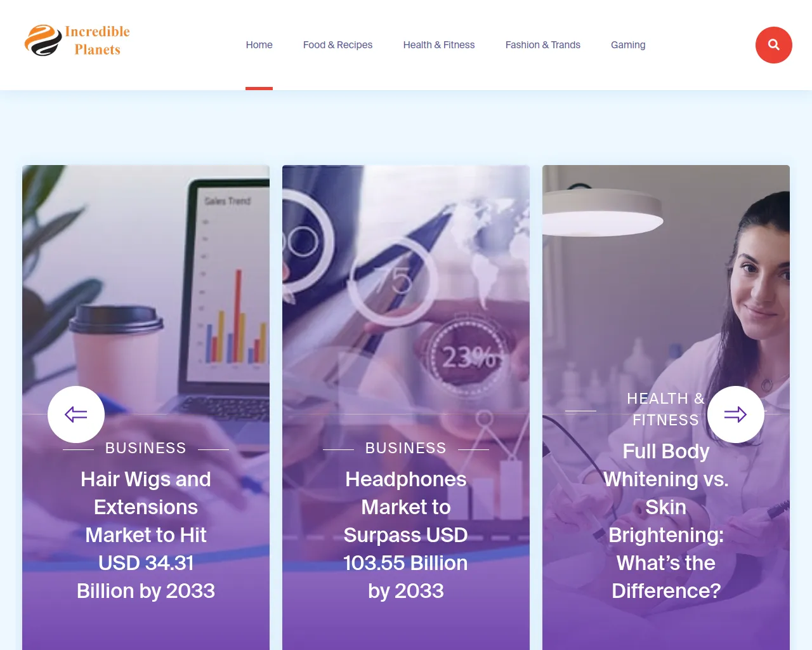Go to previous slide with left arrow

coord(76,415)
